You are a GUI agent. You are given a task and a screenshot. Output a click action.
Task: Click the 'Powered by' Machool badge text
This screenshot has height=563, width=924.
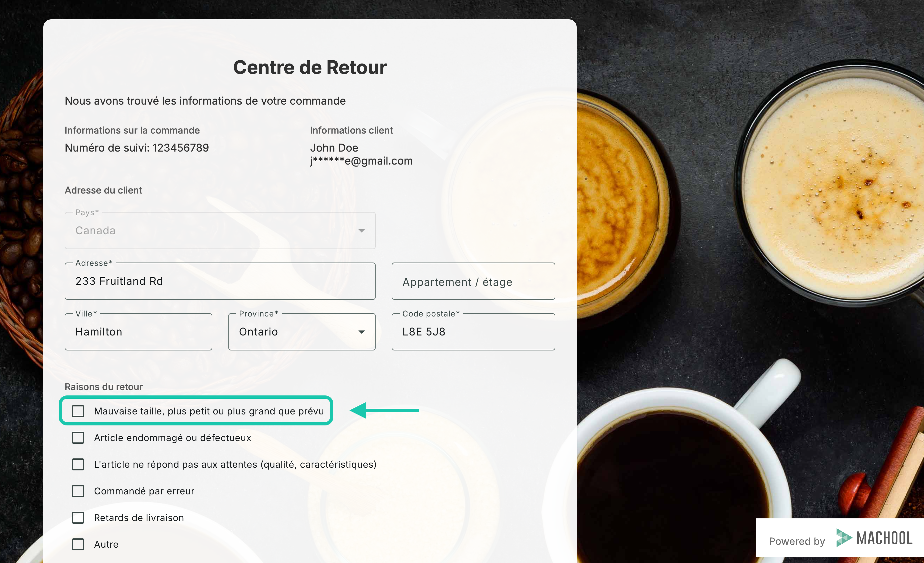click(797, 541)
